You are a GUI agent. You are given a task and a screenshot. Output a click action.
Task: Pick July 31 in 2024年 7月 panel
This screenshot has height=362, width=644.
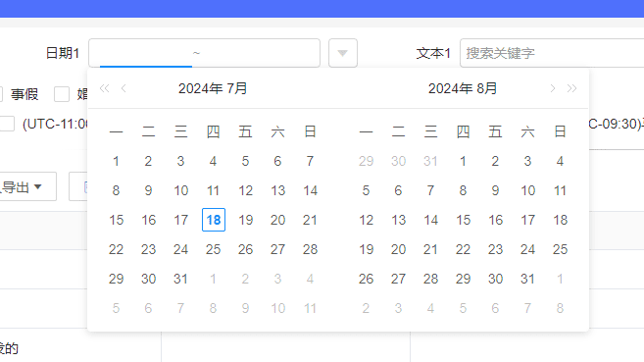pos(180,279)
